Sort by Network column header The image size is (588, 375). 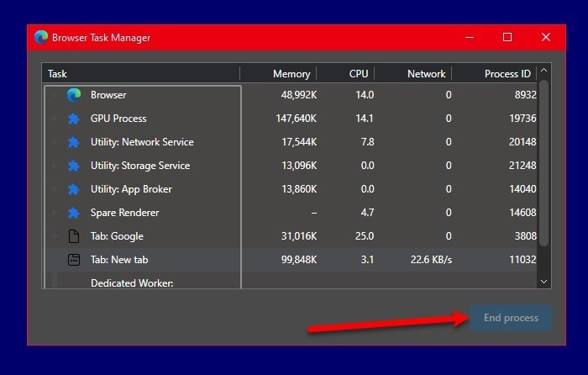[426, 74]
